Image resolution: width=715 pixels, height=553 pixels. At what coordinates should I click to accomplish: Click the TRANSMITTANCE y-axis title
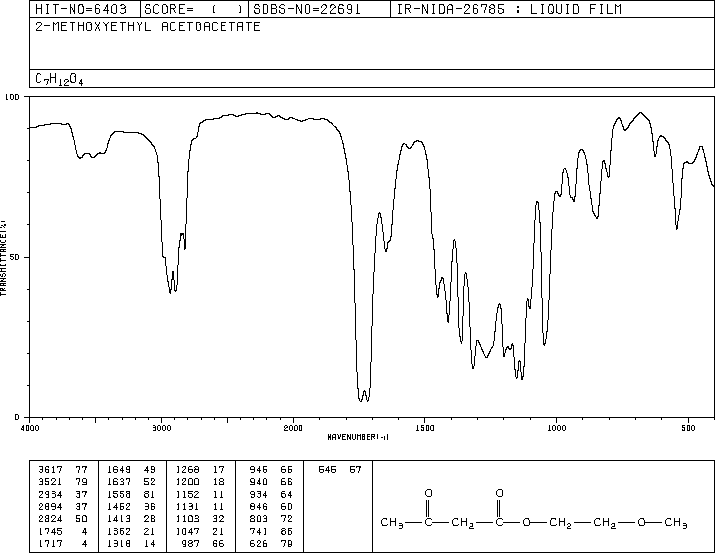[x=3, y=258]
